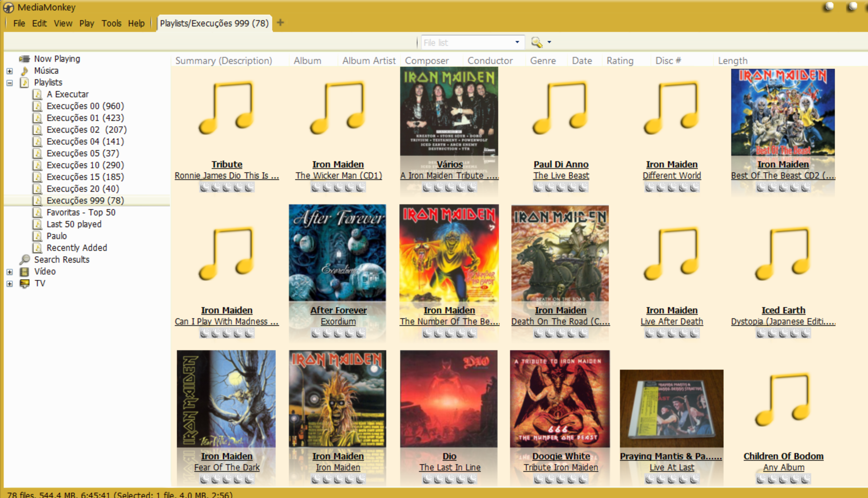The width and height of the screenshot is (868, 498).
Task: Click the Fear Of The Dark album link
Action: pyautogui.click(x=227, y=467)
